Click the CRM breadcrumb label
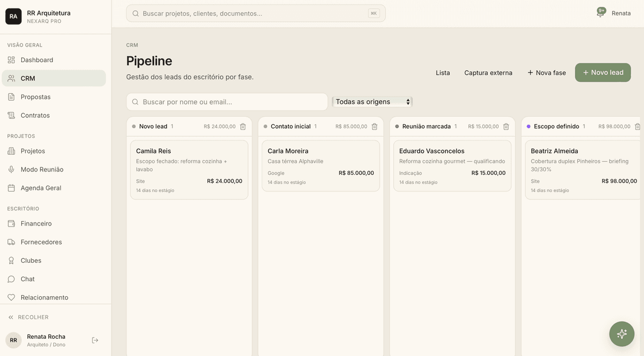This screenshot has width=644, height=356. coord(132,45)
